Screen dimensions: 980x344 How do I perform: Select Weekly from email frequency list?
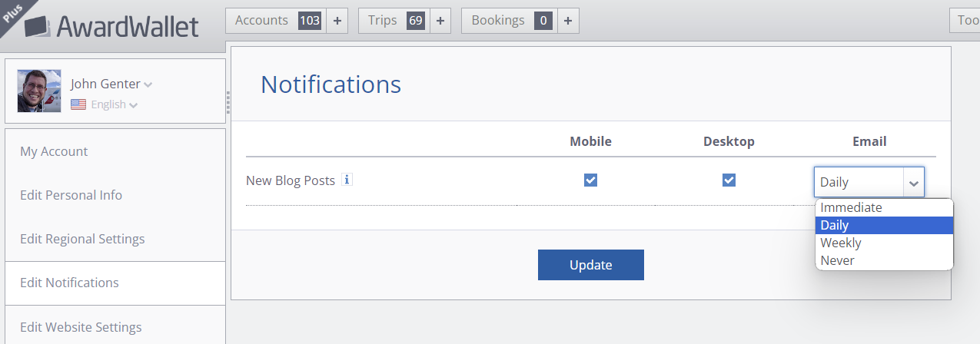click(884, 243)
